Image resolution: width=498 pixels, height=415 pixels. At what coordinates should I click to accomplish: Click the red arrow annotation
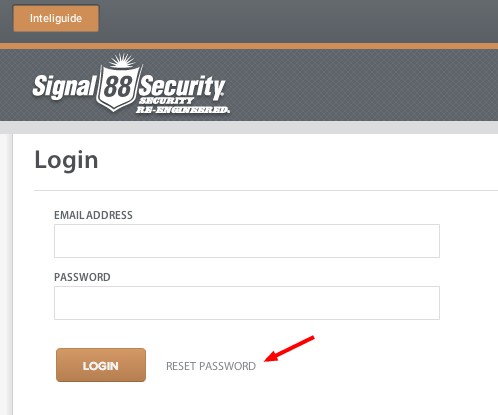(x=289, y=349)
